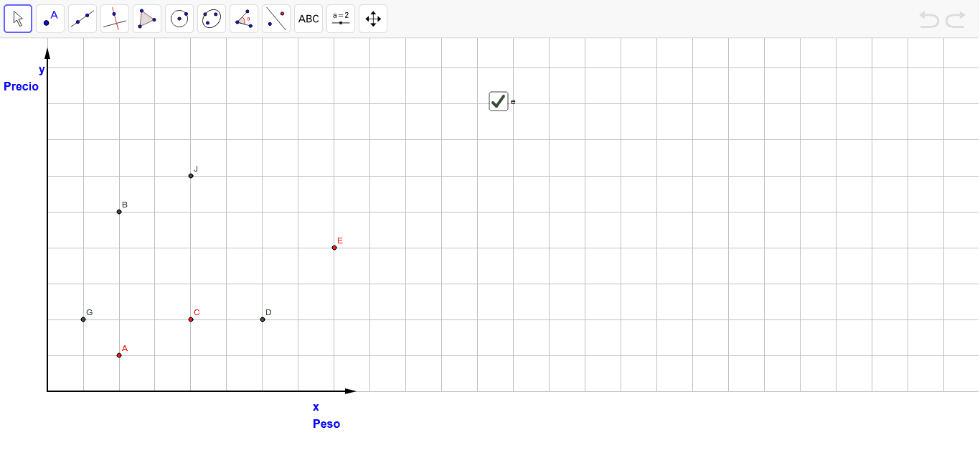
Task: Click point D on the graph
Action: point(263,319)
